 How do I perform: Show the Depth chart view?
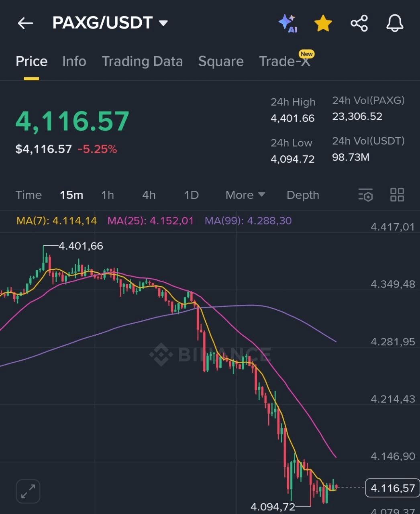click(x=303, y=195)
